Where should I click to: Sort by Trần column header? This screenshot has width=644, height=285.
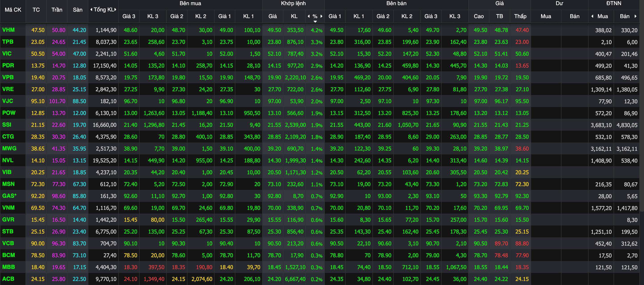(57, 10)
